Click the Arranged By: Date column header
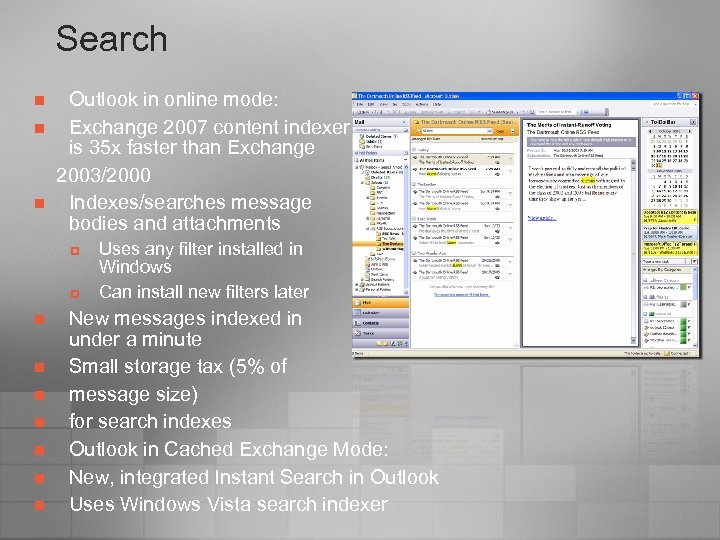 point(426,139)
